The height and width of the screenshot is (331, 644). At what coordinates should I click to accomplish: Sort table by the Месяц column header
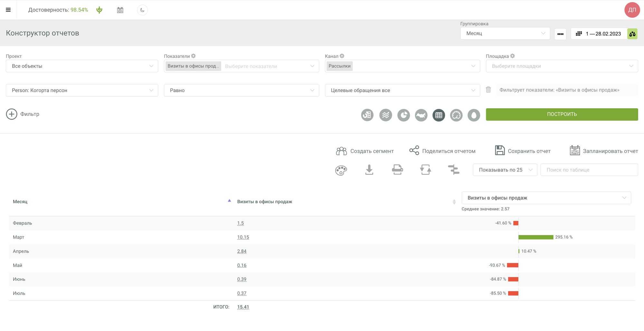(20, 202)
